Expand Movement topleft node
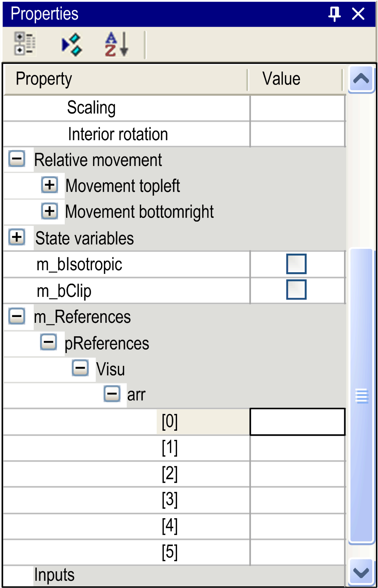378x588 pixels. click(x=49, y=185)
